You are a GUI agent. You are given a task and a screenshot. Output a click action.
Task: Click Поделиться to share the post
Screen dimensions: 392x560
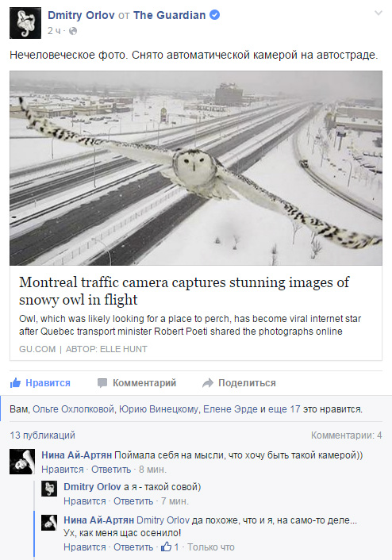tap(239, 383)
